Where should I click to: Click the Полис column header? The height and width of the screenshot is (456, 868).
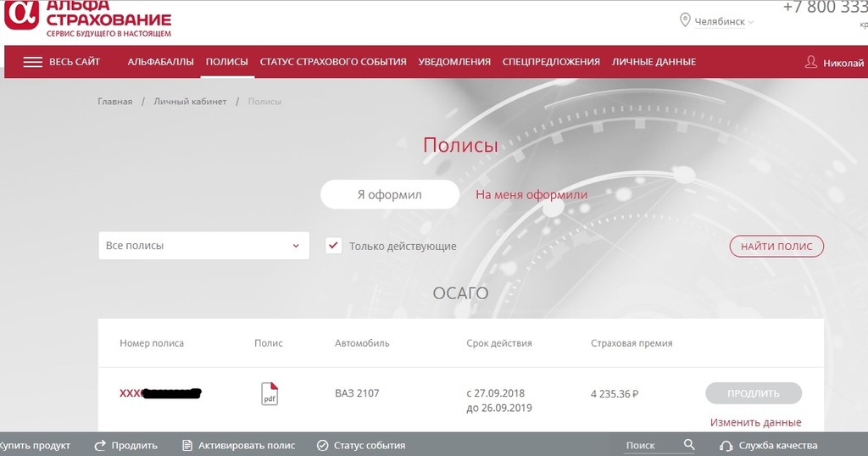point(269,343)
